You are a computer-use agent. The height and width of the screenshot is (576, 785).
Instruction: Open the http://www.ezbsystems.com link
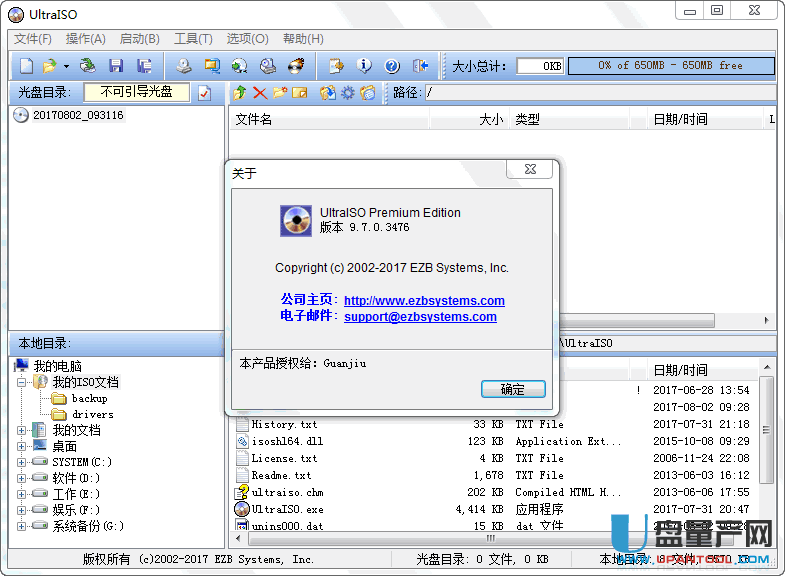pyautogui.click(x=424, y=300)
